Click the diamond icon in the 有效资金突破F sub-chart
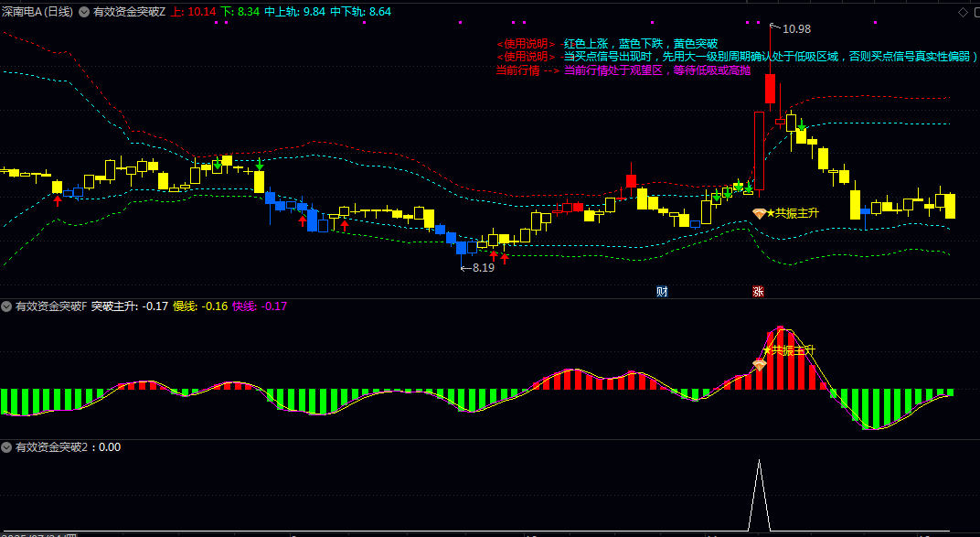This screenshot has height=537, width=980. click(x=760, y=364)
